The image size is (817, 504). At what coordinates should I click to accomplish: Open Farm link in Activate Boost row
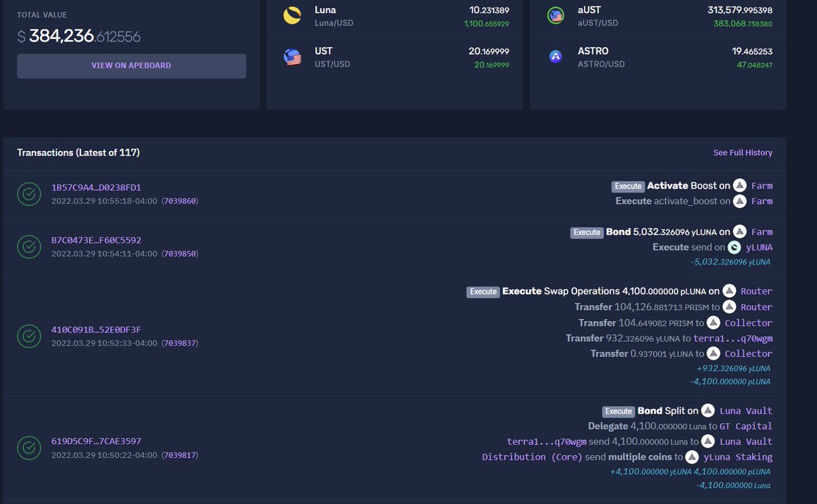click(762, 186)
